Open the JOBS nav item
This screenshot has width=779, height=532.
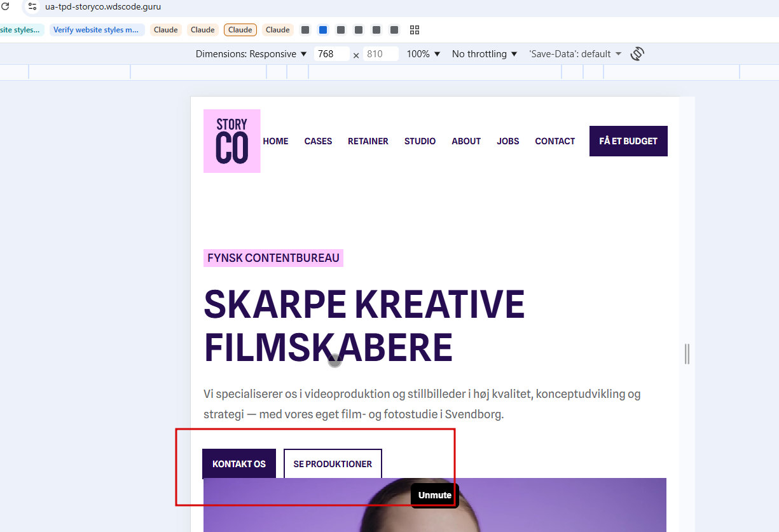508,141
